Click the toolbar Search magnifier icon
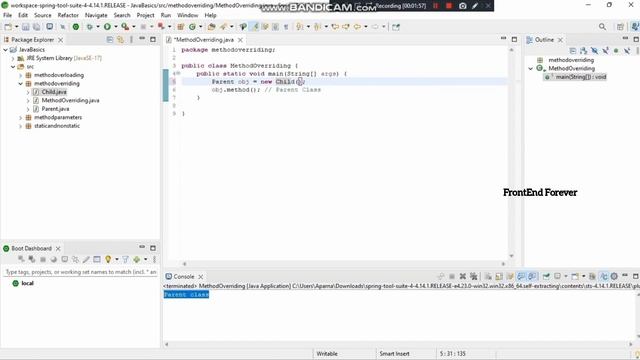 (602, 27)
